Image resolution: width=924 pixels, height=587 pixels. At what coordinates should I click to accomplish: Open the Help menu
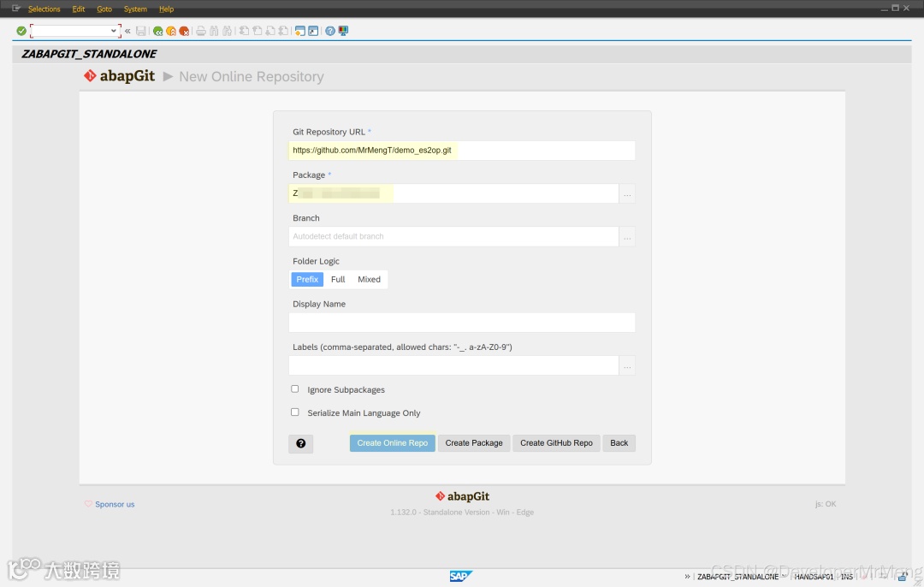coord(166,9)
